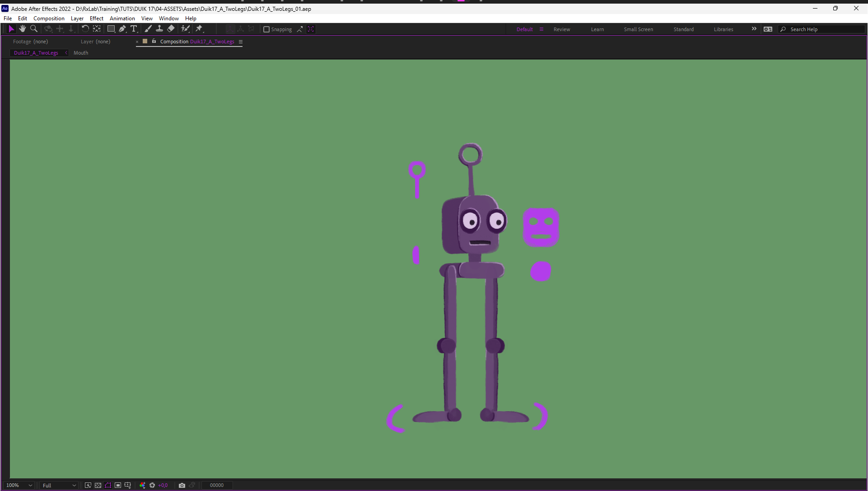Click the composition label color swatch
Screen dimensions: 868x491
pyautogui.click(x=145, y=42)
